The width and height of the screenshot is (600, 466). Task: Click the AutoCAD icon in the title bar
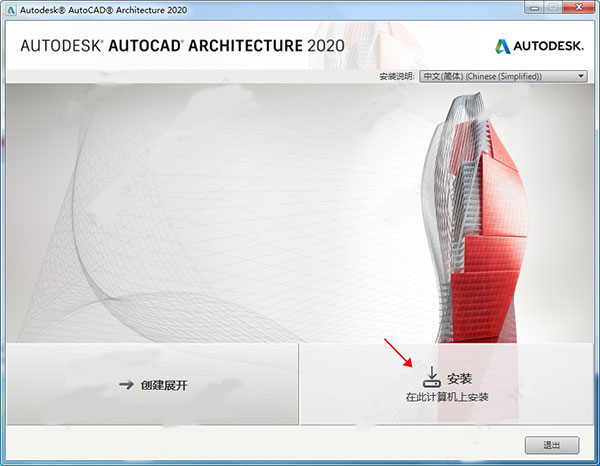click(10, 10)
